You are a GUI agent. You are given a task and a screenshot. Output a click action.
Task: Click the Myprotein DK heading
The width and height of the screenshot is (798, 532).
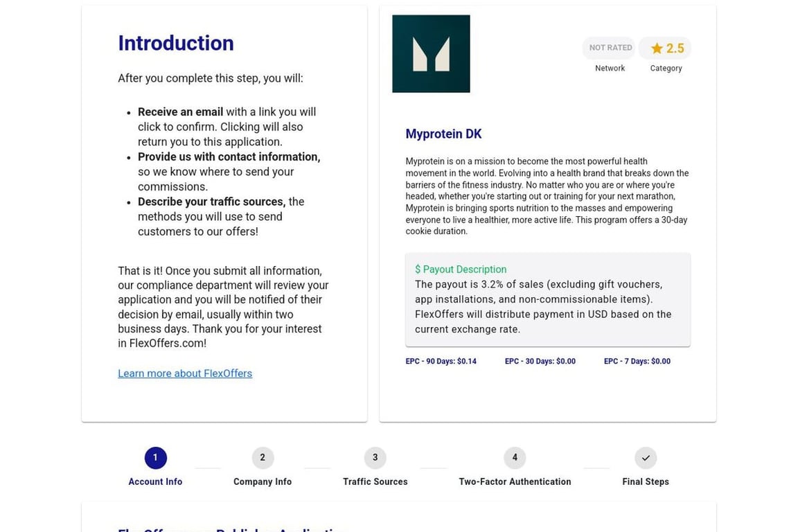pyautogui.click(x=443, y=134)
